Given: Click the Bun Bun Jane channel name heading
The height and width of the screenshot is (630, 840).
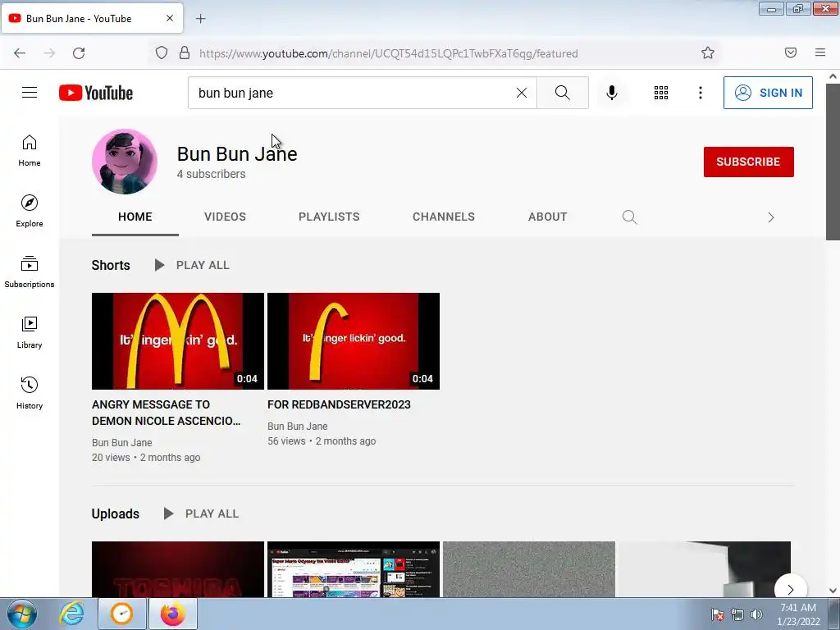Looking at the screenshot, I should [x=237, y=153].
